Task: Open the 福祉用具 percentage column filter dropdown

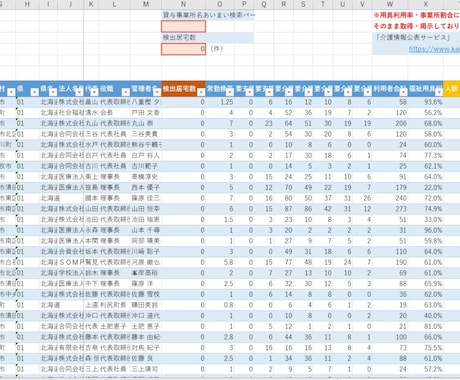Action: click(439, 92)
